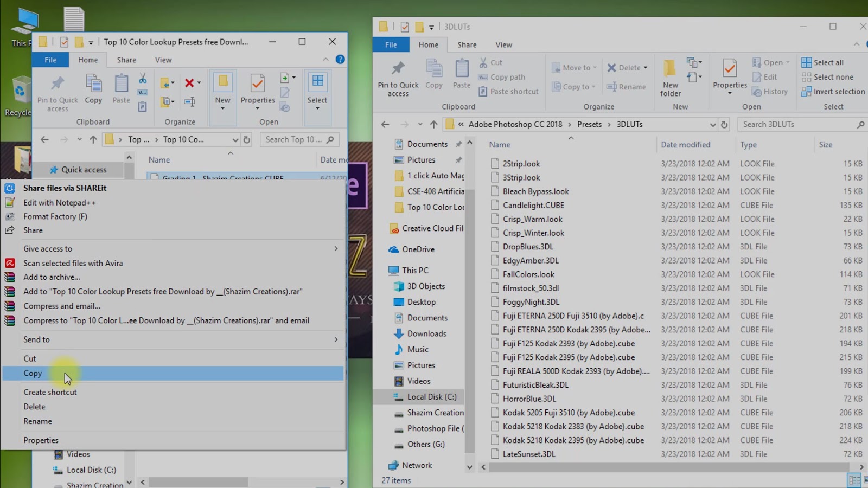Open OneDrive in 3DLUTs navigation pane
This screenshot has width=868, height=488.
click(x=418, y=249)
